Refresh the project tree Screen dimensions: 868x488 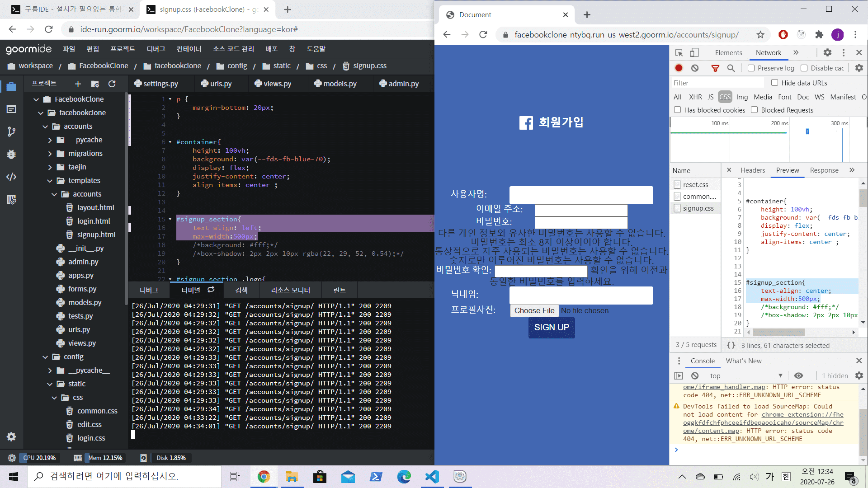click(112, 84)
